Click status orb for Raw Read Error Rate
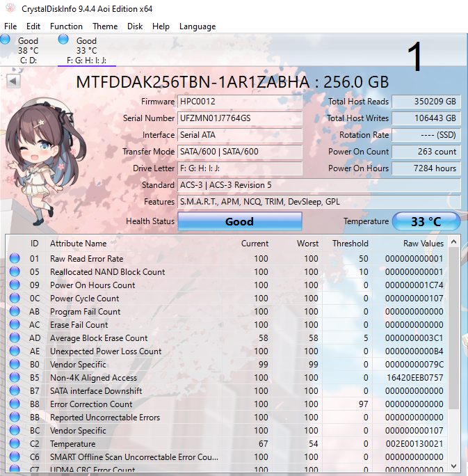This screenshot has width=468, height=476. (15, 259)
